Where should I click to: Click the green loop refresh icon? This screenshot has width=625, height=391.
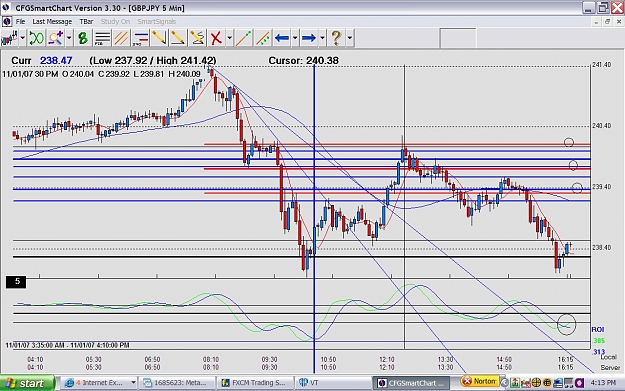(x=36, y=38)
